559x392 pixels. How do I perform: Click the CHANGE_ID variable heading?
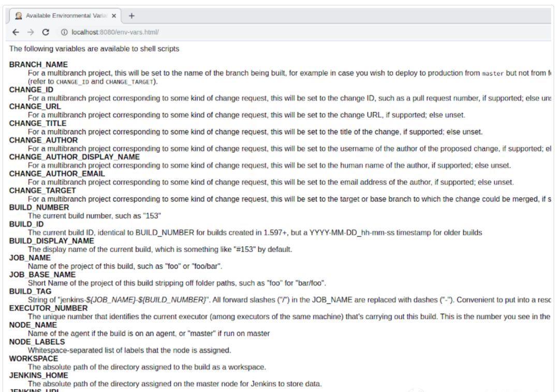(x=31, y=89)
